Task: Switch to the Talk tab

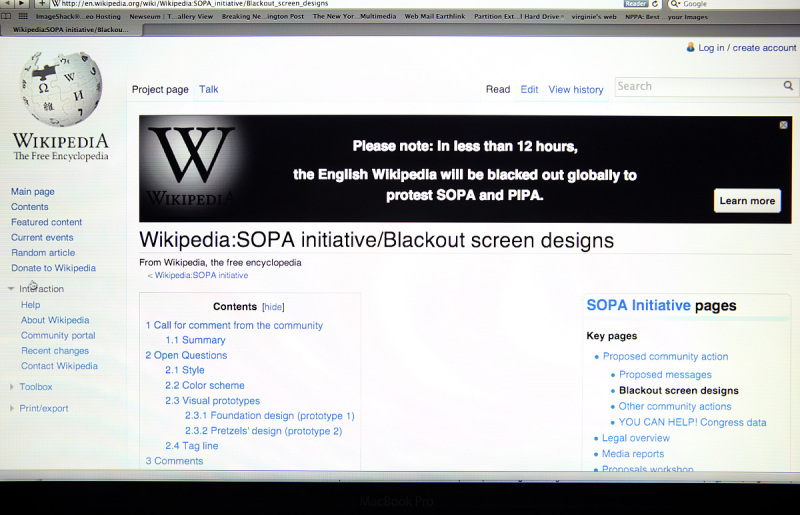Action: [x=208, y=89]
